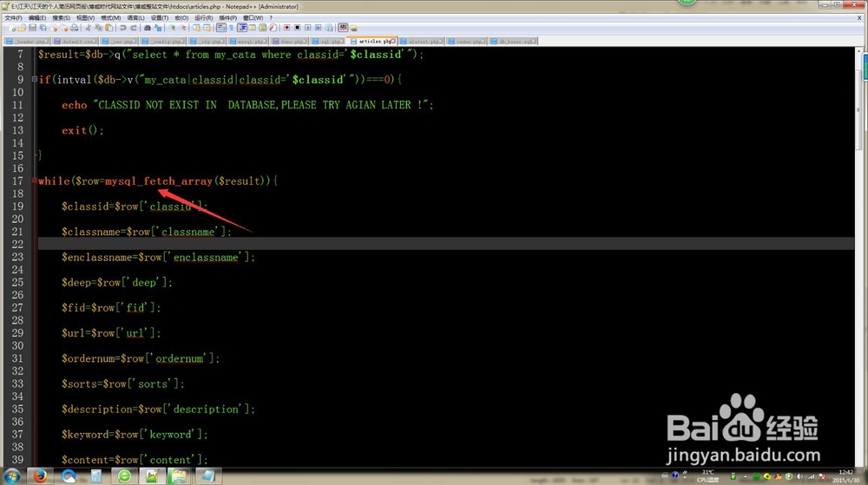
Task: Show all characters with the pilcrow icon
Action: pyautogui.click(x=231, y=28)
